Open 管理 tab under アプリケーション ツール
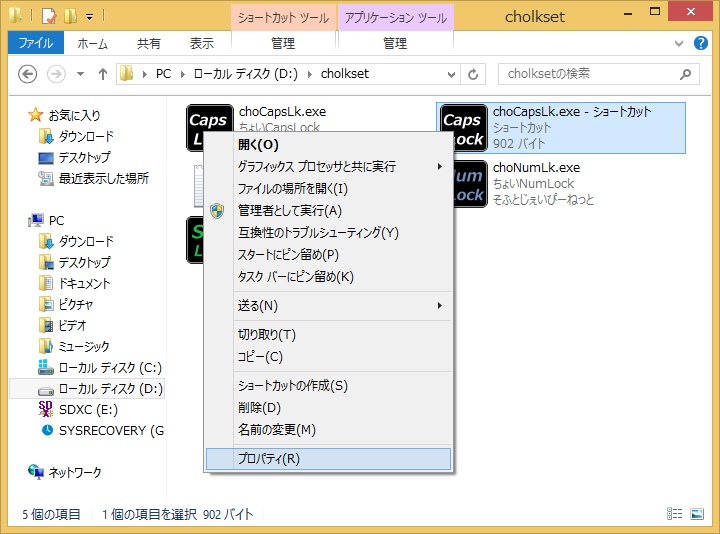This screenshot has height=534, width=720. [x=395, y=43]
